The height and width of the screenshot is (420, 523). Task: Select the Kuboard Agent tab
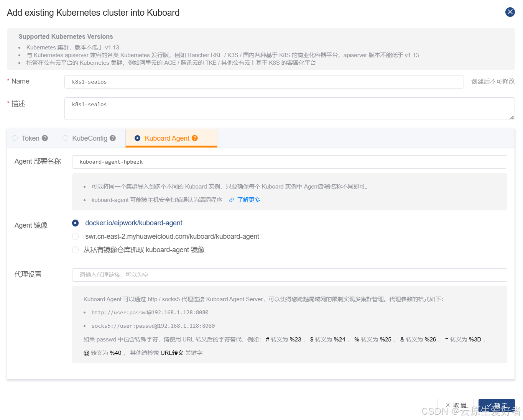tap(171, 138)
